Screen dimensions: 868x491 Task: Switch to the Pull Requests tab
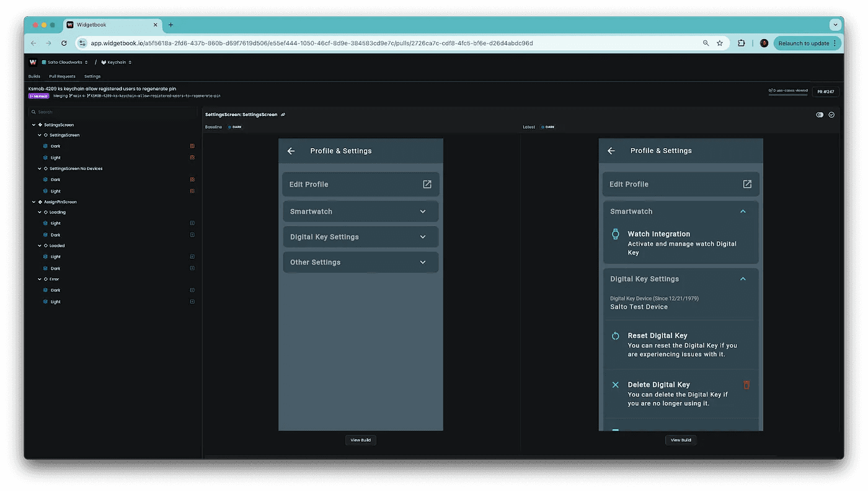[62, 76]
